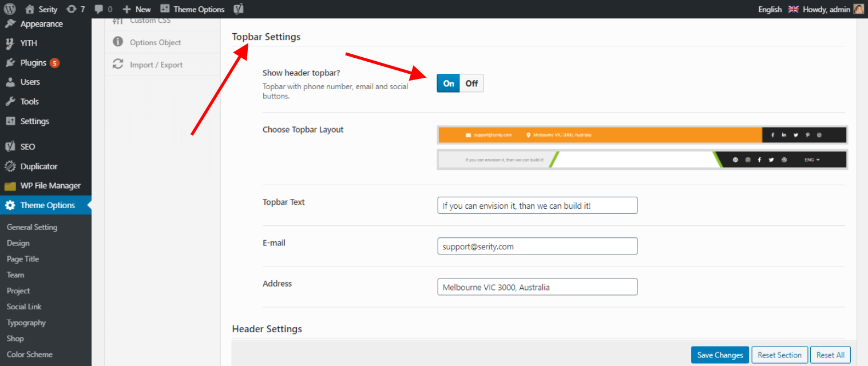
Task: Click the WordPress logo in admin bar
Action: click(x=10, y=9)
